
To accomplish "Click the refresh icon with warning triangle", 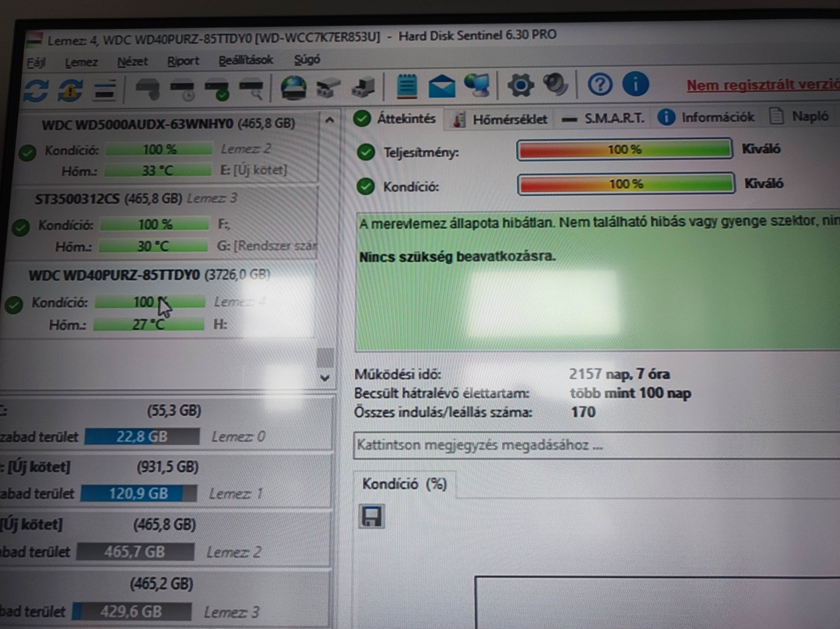I will coord(70,90).
